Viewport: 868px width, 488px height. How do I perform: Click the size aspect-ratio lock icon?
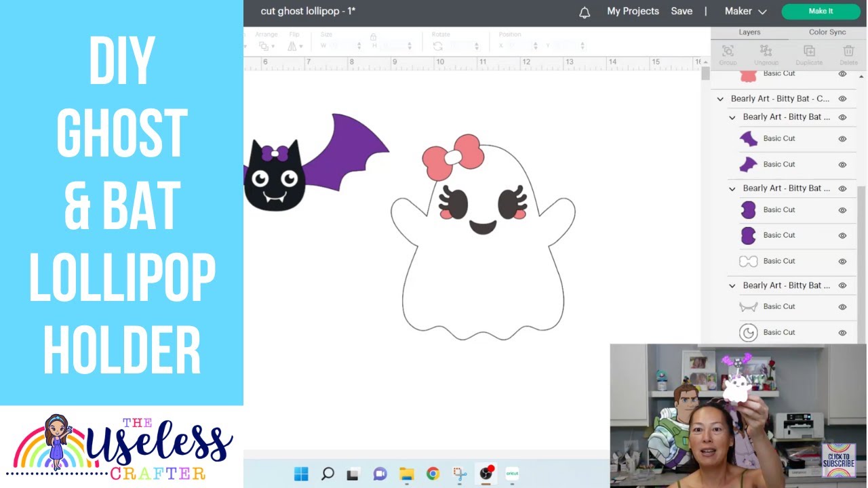(x=373, y=37)
